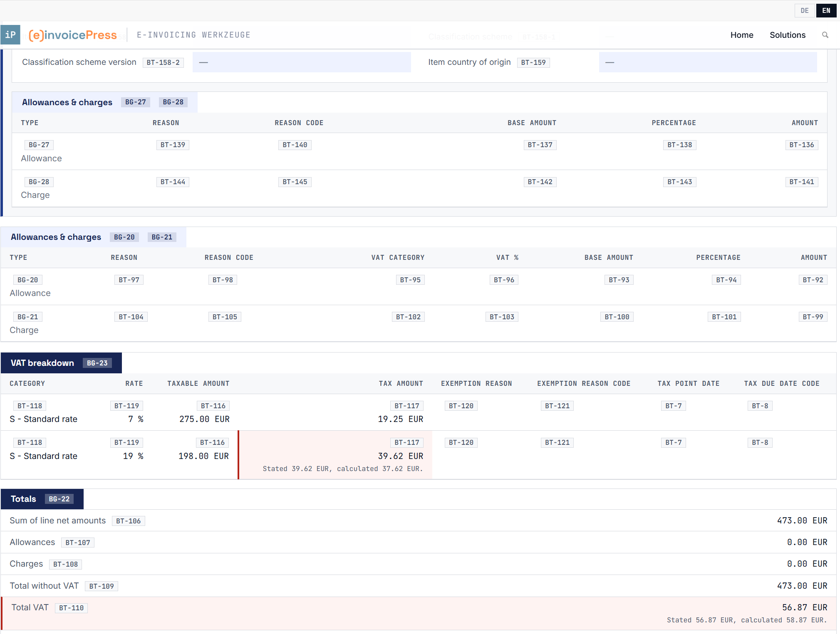This screenshot has width=840, height=634.
Task: Click the BG-21 tag in section header
Action: [162, 237]
